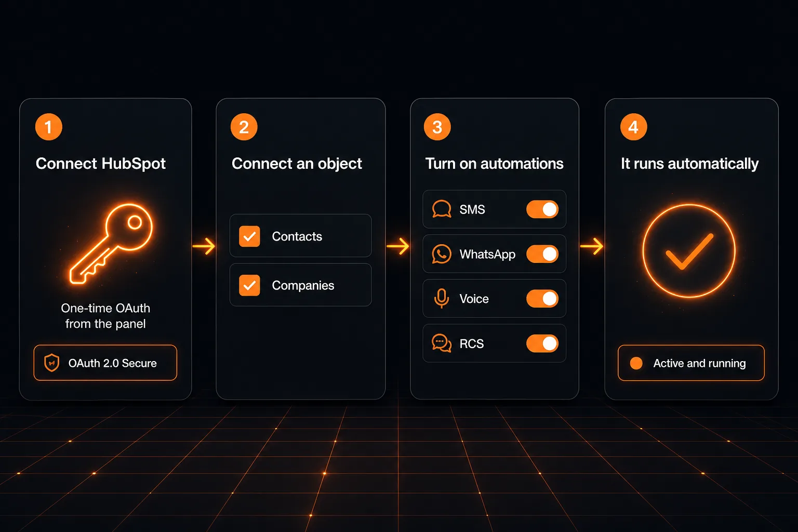Click the orange status dot

pos(636,363)
